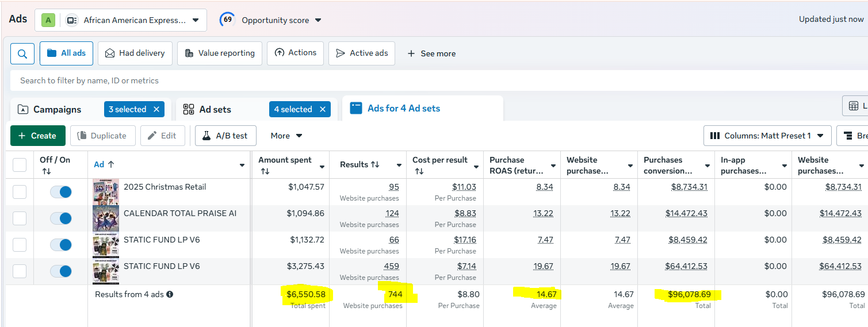Image resolution: width=868 pixels, height=327 pixels.
Task: Click See more filter options
Action: click(431, 53)
